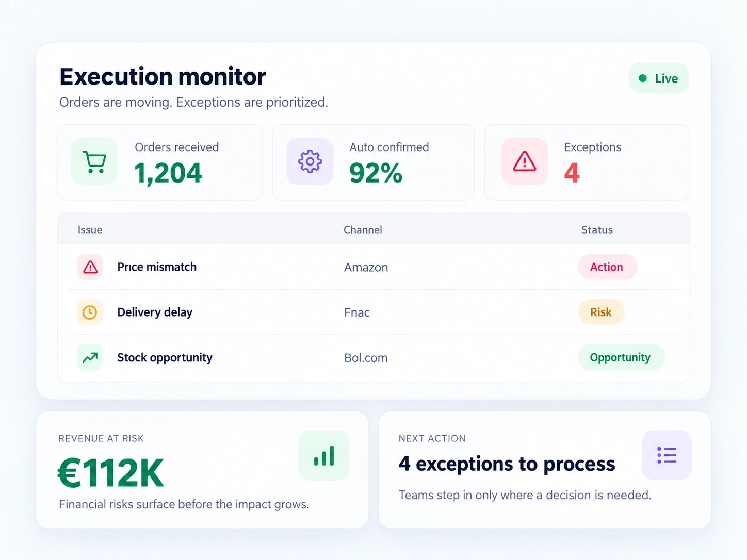Click the 1,204 orders received value

point(168,173)
